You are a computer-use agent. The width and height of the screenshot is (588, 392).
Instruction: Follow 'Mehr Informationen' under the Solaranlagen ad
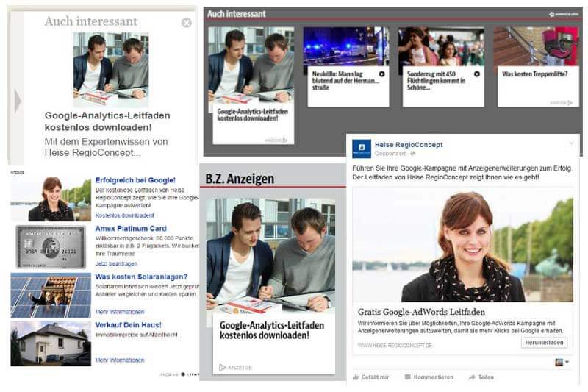(x=120, y=312)
